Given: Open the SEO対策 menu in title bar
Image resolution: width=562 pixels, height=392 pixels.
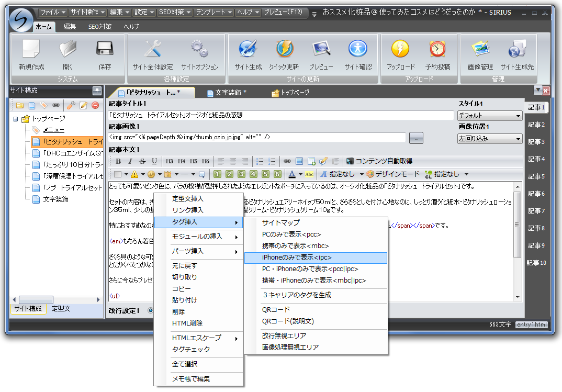Looking at the screenshot, I should pos(175,12).
